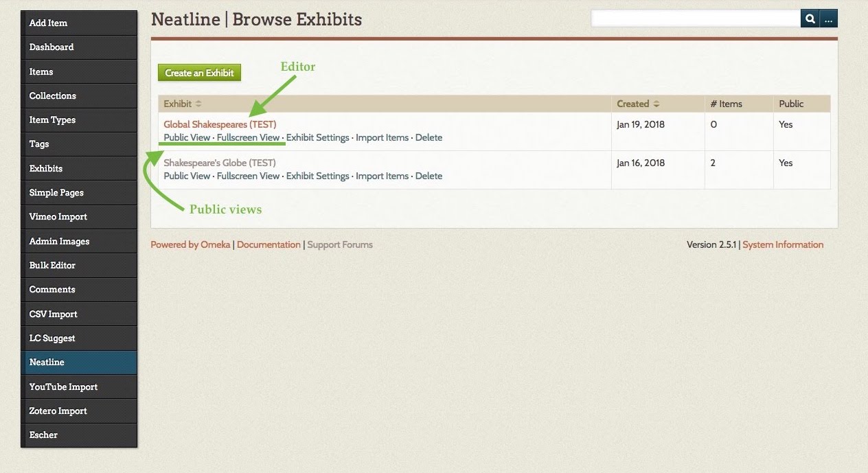Image resolution: width=868 pixels, height=473 pixels.
Task: Open the Documentation footer link
Action: (269, 244)
